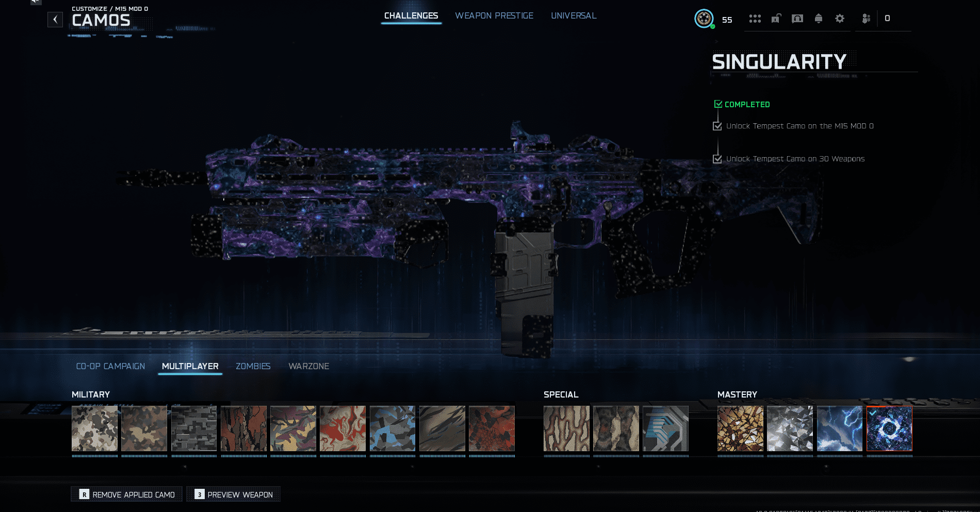980x512 pixels.
Task: Select the Warzone camo category tab
Action: [308, 366]
